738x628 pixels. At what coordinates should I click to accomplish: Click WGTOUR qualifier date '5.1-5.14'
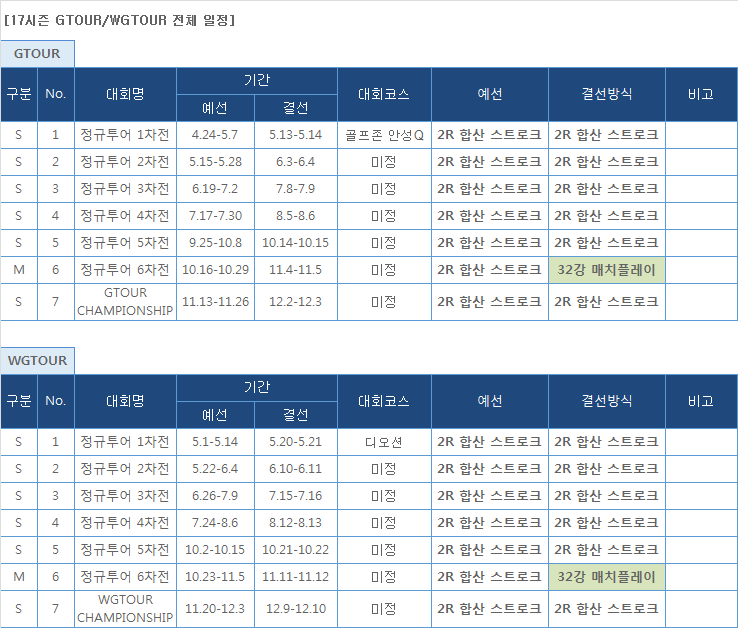(215, 442)
